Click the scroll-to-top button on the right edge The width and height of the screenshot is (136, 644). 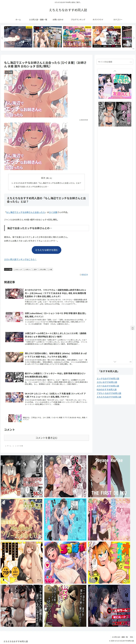point(132,328)
